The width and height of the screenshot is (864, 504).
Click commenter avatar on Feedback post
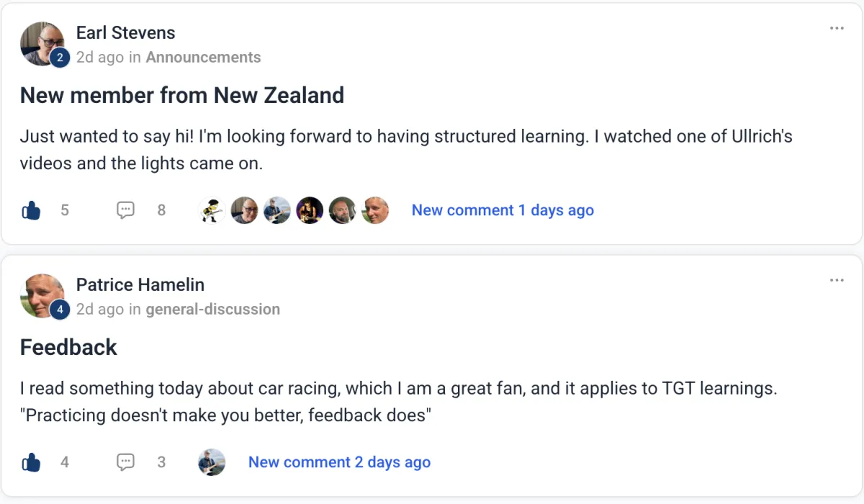click(x=212, y=462)
